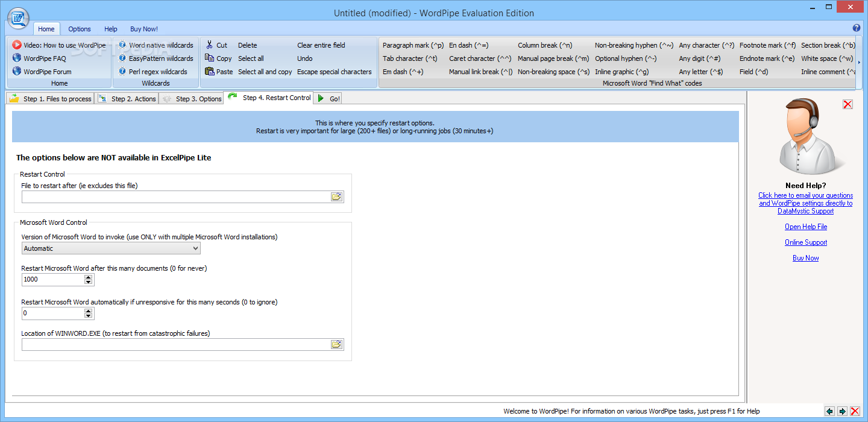Visit WordPipe Forum
The image size is (868, 422).
[42, 72]
